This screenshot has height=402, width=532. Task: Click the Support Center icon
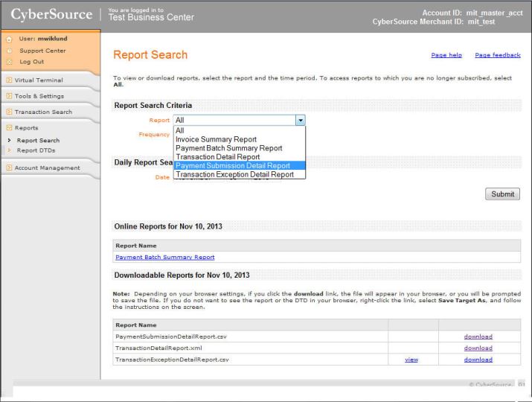coord(7,51)
